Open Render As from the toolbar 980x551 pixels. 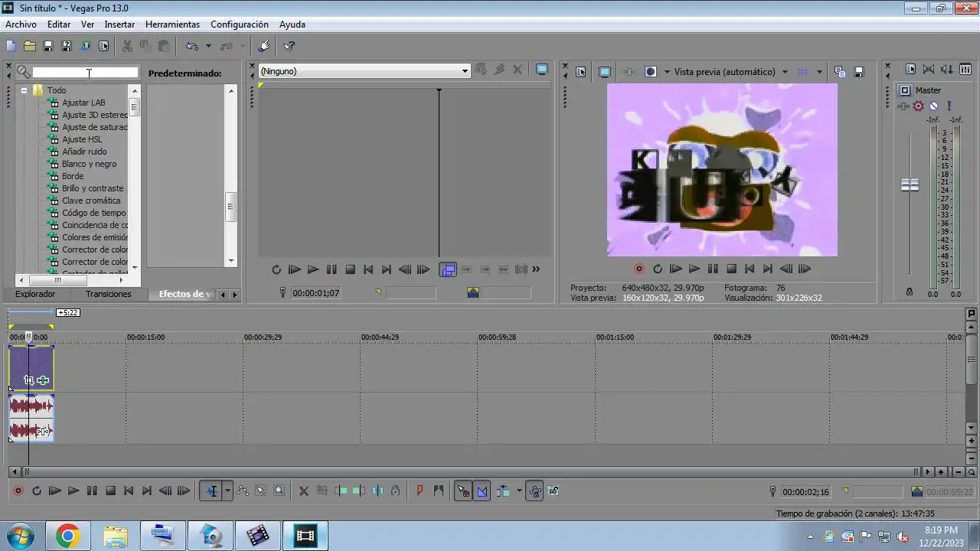[x=85, y=46]
